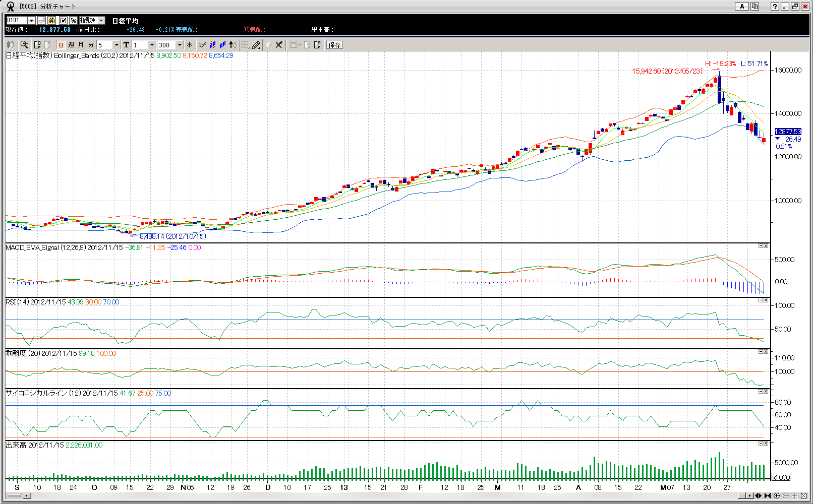Click the A font button in title bar
This screenshot has height=504, width=813.
point(741,7)
